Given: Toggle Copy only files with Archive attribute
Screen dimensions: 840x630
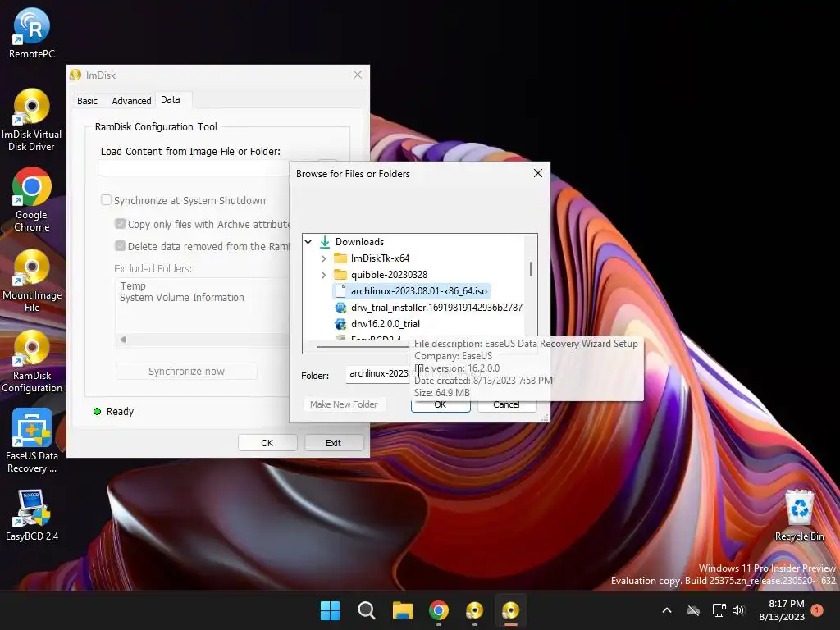Looking at the screenshot, I should [x=120, y=224].
